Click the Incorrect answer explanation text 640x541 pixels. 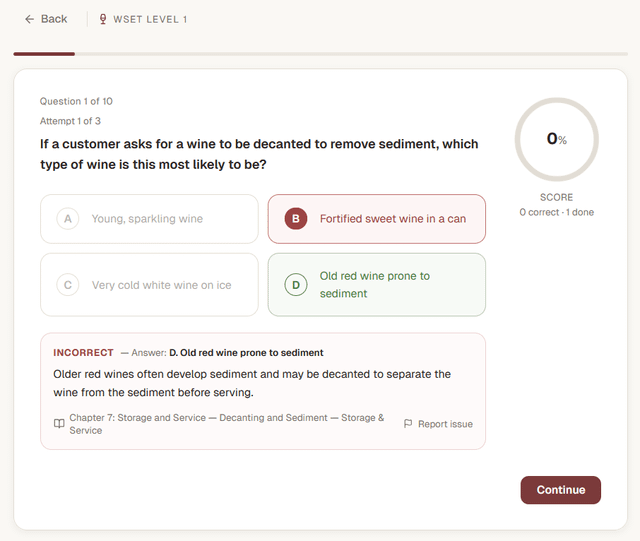[251, 383]
